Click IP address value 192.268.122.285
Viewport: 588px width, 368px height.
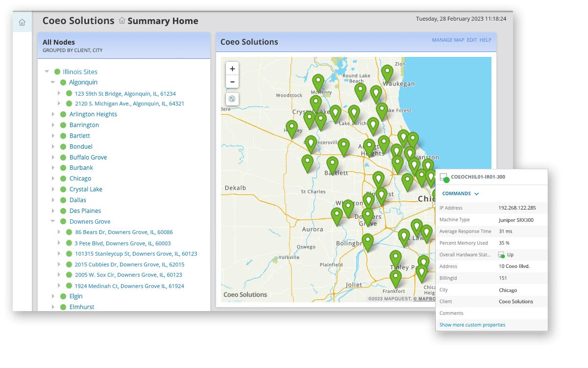(x=517, y=208)
